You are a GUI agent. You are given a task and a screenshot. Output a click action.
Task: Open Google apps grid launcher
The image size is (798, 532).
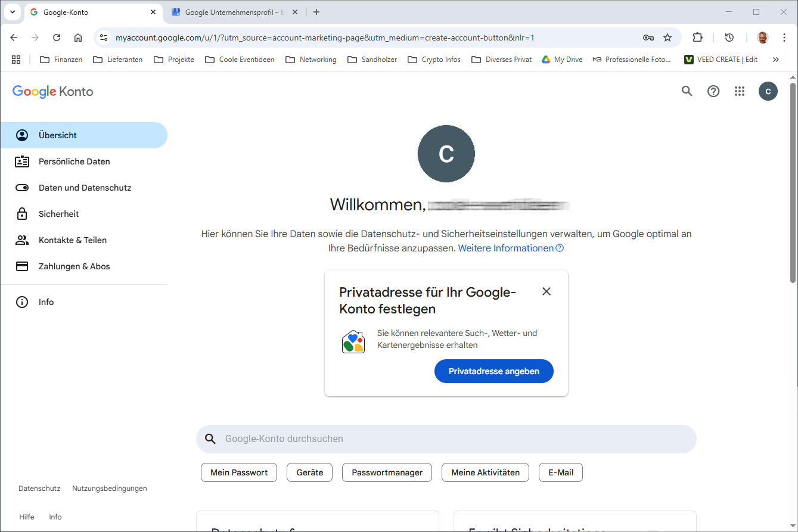[740, 91]
